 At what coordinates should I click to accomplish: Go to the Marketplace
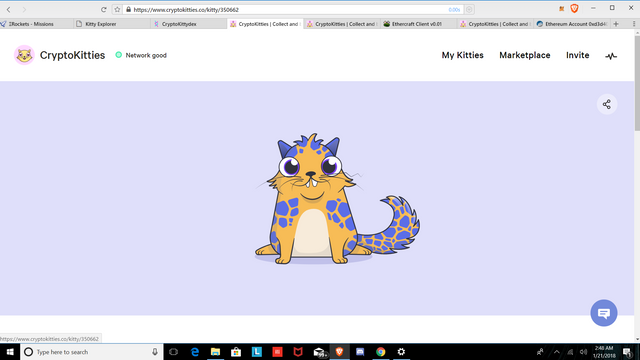pyautogui.click(x=524, y=55)
